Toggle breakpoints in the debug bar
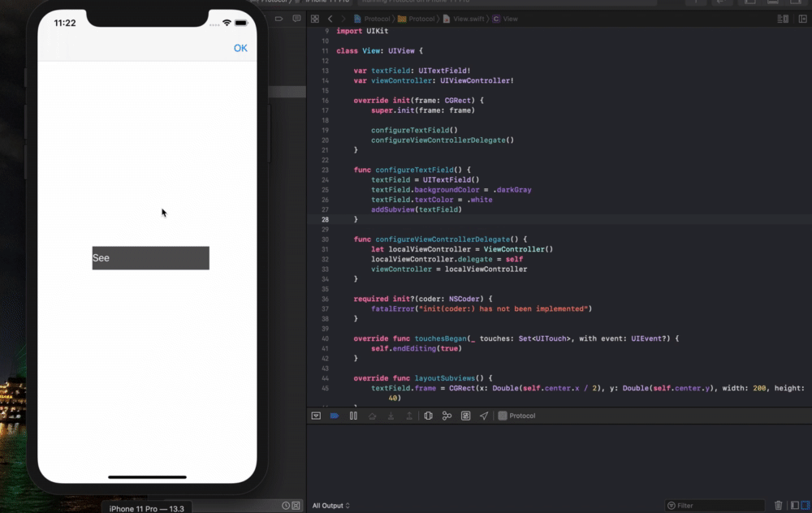 (x=334, y=415)
